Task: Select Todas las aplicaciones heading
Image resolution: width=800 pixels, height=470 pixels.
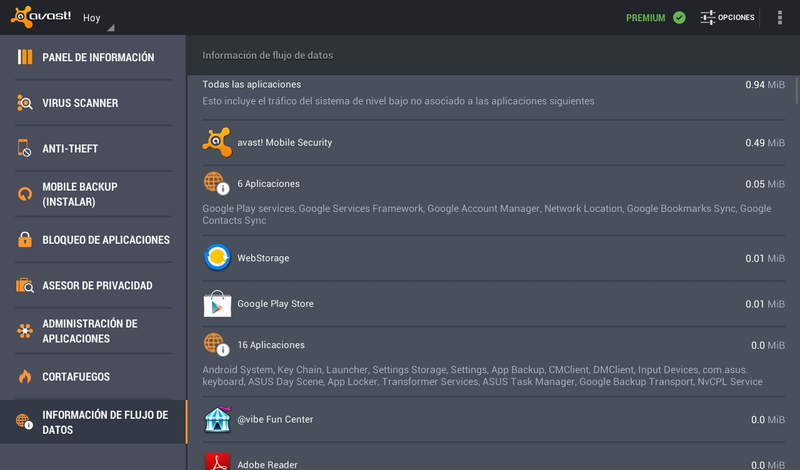Action: [252, 84]
